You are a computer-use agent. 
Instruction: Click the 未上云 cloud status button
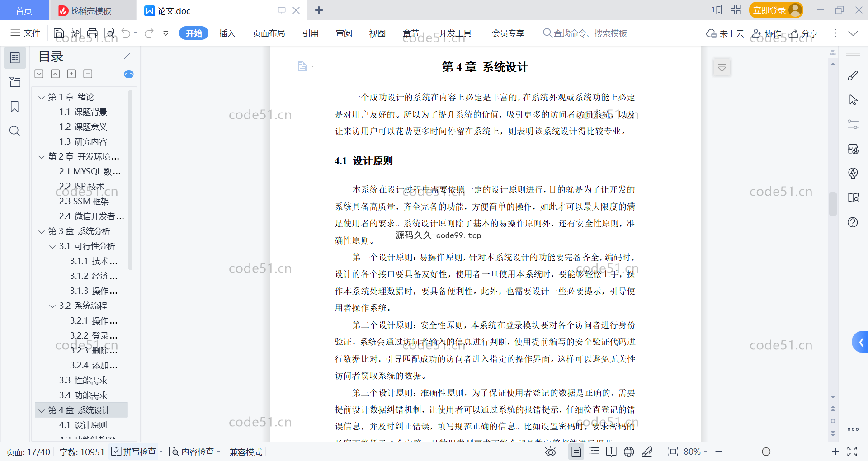725,33
